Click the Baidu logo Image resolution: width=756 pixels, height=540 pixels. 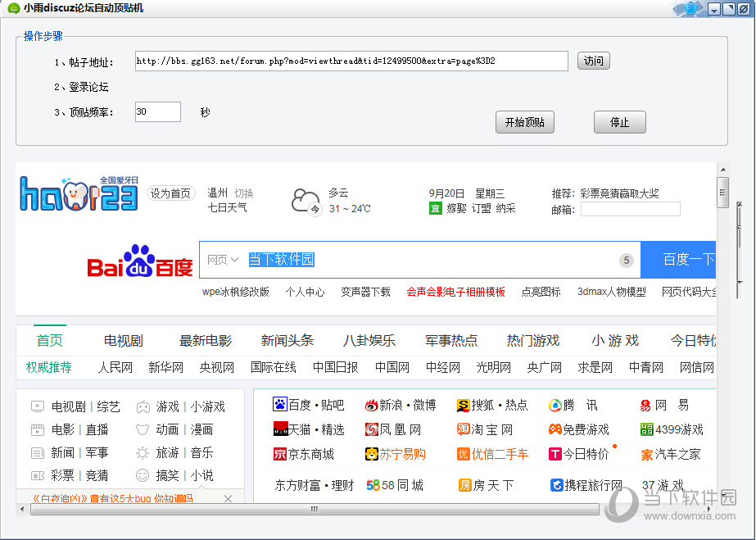(140, 261)
